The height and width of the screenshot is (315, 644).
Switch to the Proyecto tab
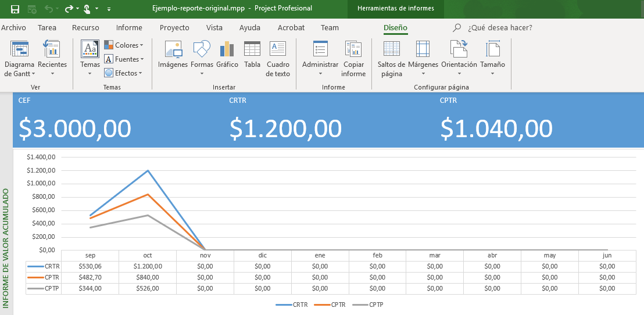174,28
